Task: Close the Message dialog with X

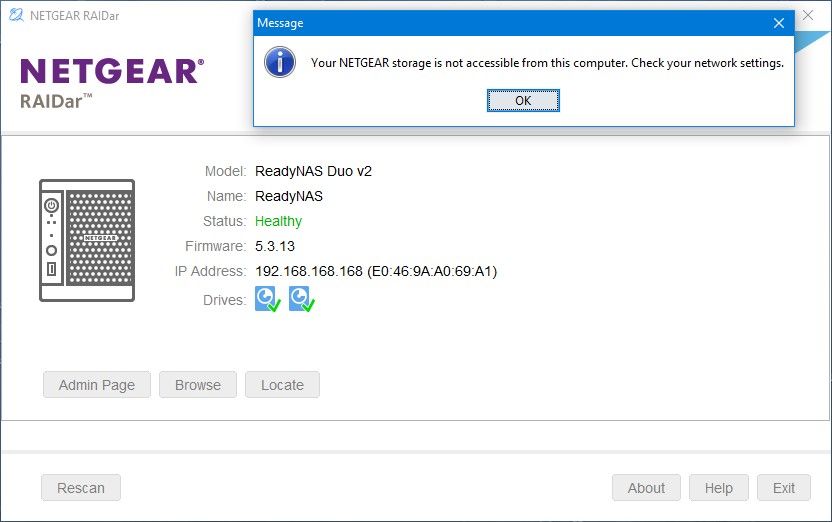Action: tap(778, 23)
